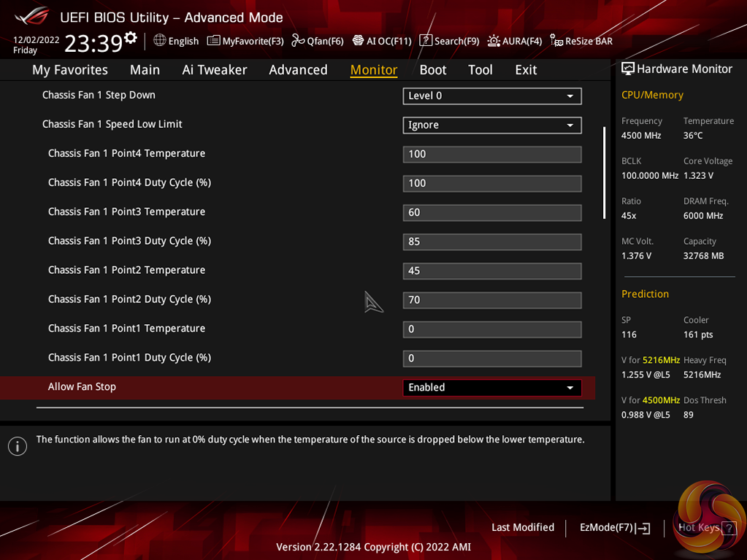
Task: Click ReSize BAR icon
Action: pyautogui.click(x=556, y=40)
